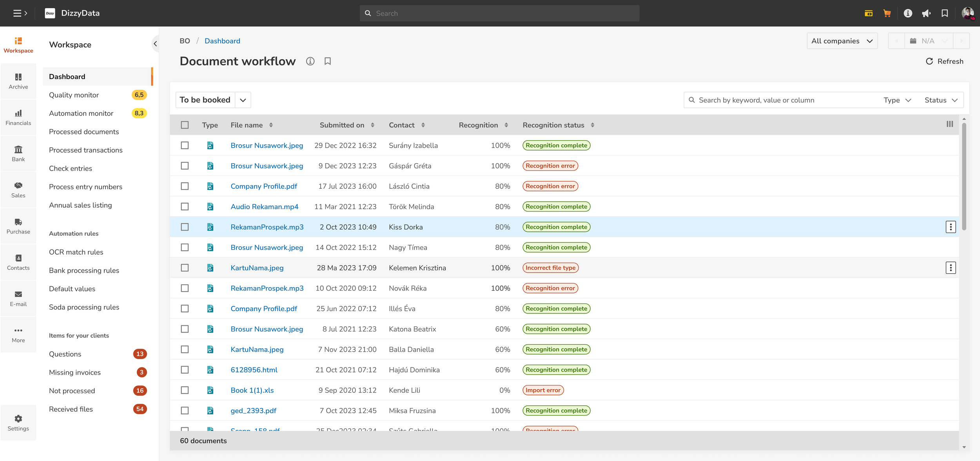This screenshot has width=980, height=461.
Task: Open the shopping cart icon
Action: (x=887, y=13)
